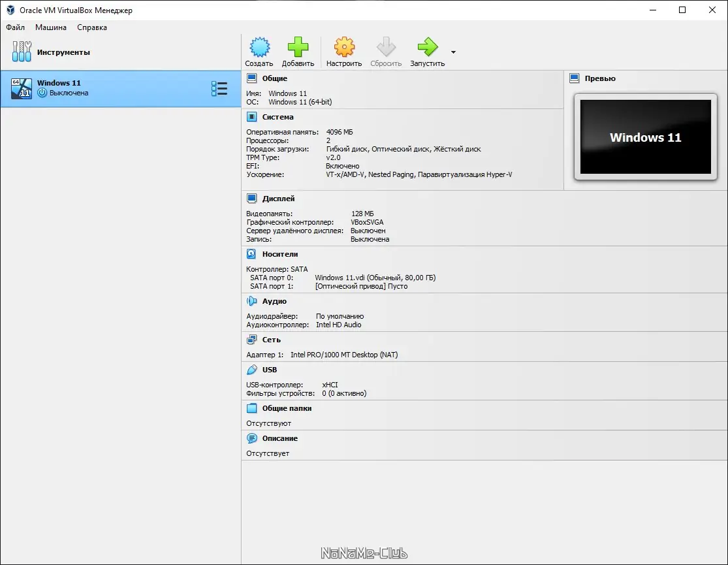This screenshot has height=565, width=728.
Task: Click the VT-x/AMD-V acceleration value
Action: [419, 174]
